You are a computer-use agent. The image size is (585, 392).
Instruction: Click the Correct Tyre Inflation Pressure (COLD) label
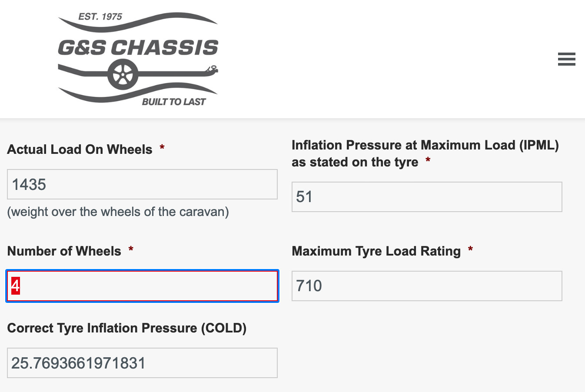coord(127,328)
